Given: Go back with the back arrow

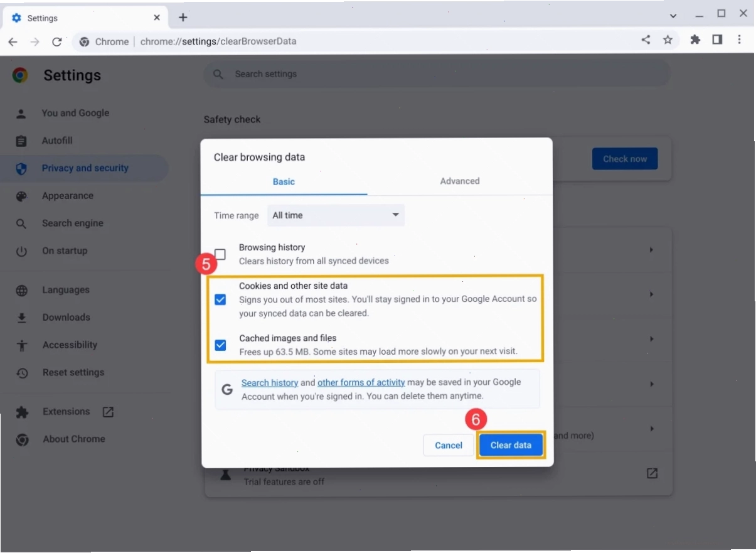Looking at the screenshot, I should 13,41.
